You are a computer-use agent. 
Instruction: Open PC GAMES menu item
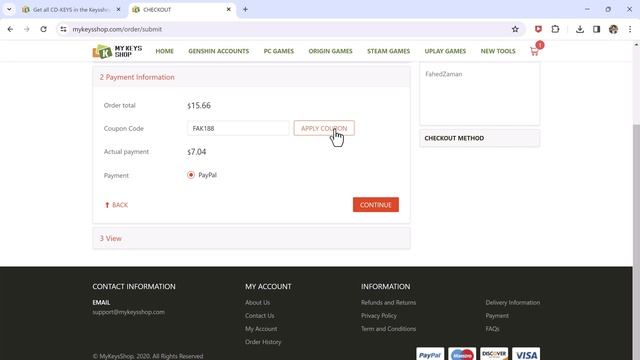pyautogui.click(x=279, y=51)
